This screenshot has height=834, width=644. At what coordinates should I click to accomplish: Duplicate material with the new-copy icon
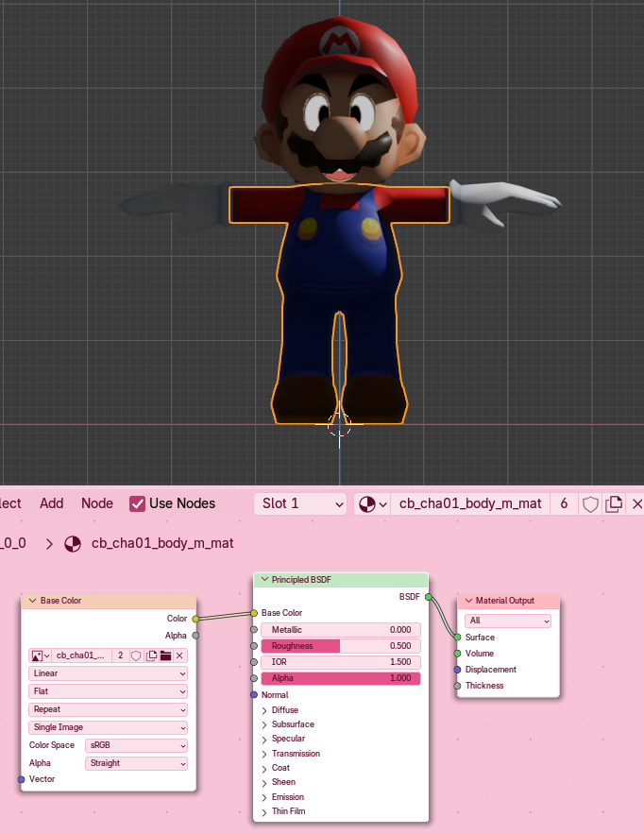coord(614,503)
